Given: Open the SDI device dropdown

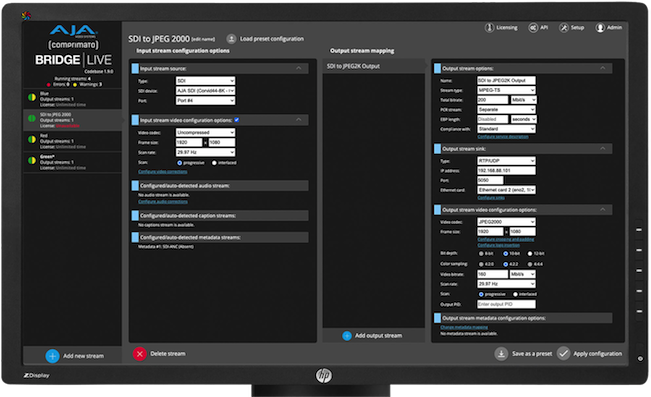Looking at the screenshot, I should 206,91.
